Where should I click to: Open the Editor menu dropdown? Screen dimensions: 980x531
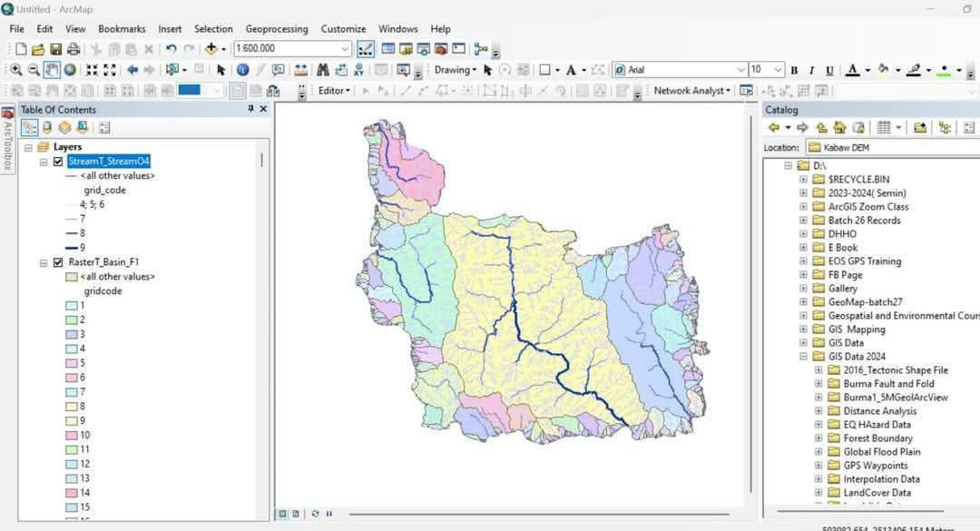pos(334,91)
